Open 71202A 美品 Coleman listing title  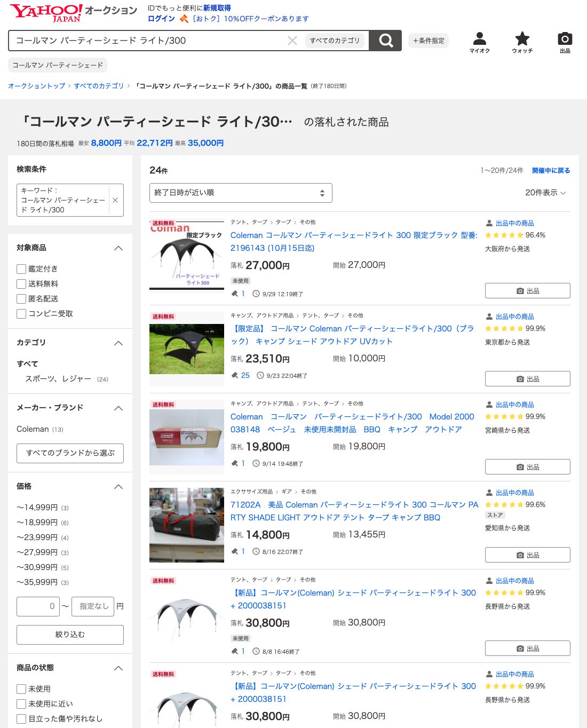click(354, 511)
